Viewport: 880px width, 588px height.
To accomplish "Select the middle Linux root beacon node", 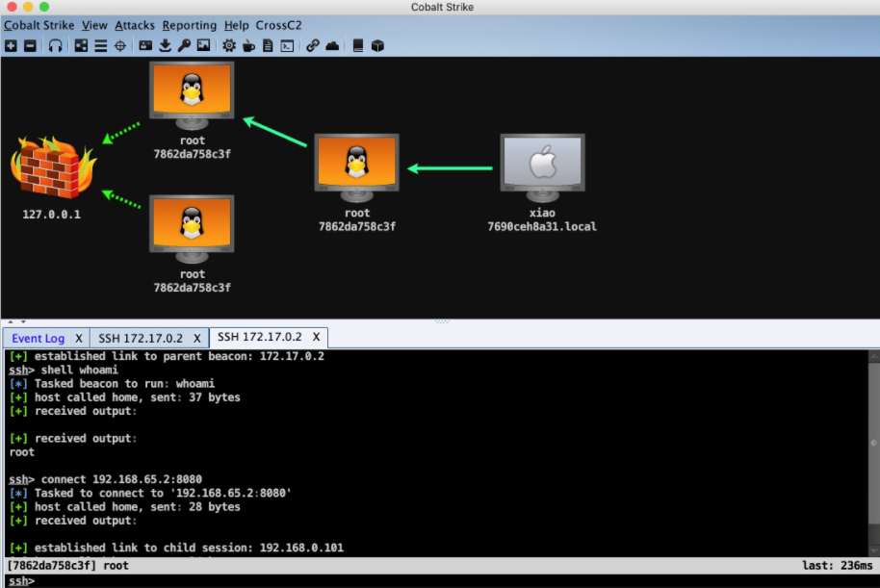I will 357,167.
